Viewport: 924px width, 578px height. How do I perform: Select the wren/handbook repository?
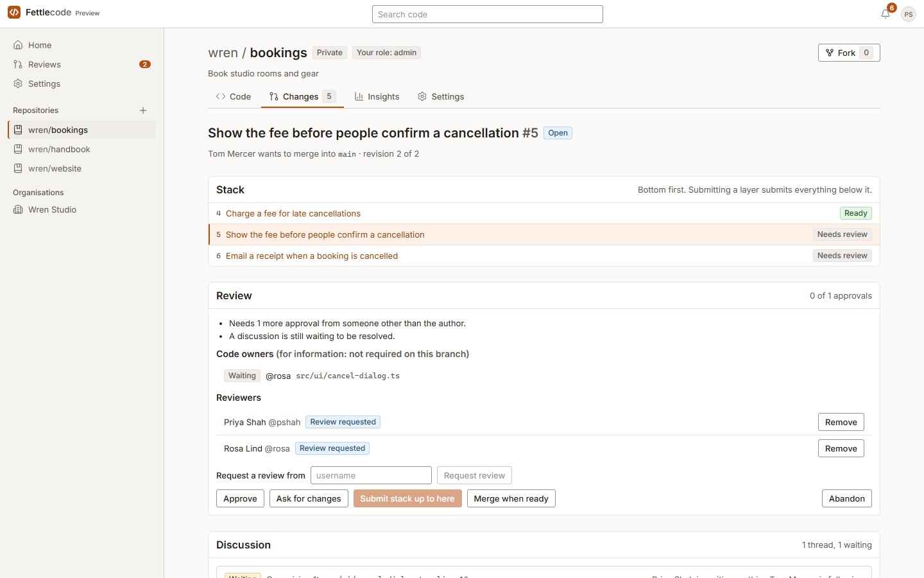click(x=81, y=149)
